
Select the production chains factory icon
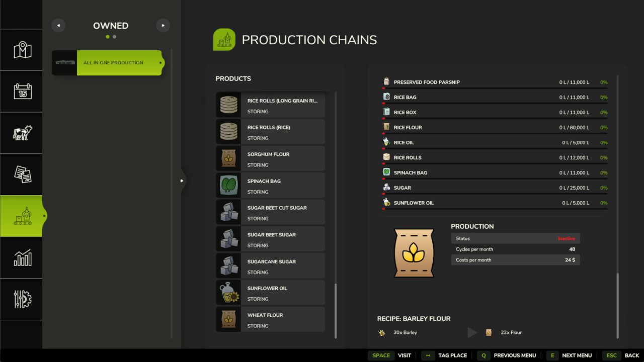pyautogui.click(x=21, y=216)
